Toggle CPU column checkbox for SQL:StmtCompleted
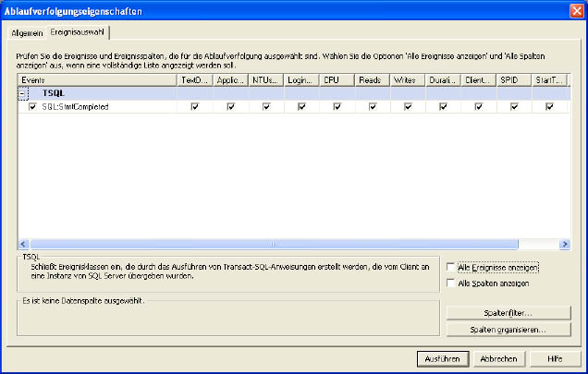588x374 pixels. (x=337, y=107)
